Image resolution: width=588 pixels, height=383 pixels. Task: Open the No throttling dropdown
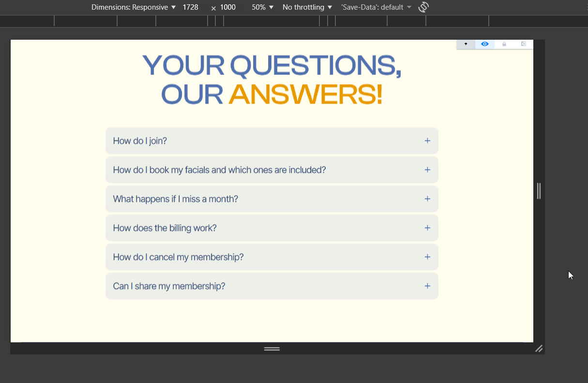(307, 7)
